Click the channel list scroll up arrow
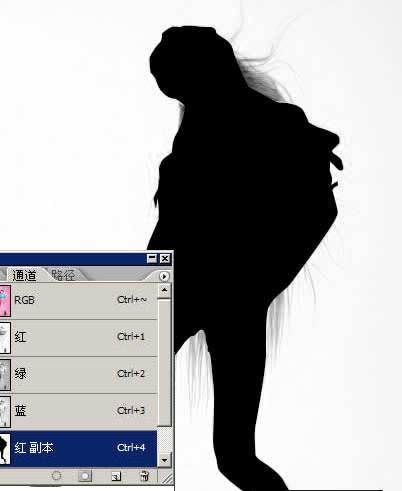402x491 pixels. pyautogui.click(x=164, y=290)
